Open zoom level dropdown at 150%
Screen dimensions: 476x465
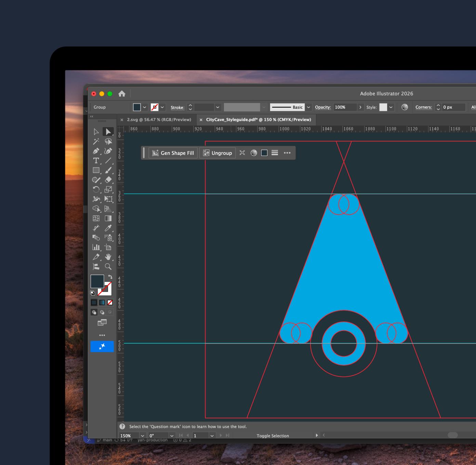(143, 436)
